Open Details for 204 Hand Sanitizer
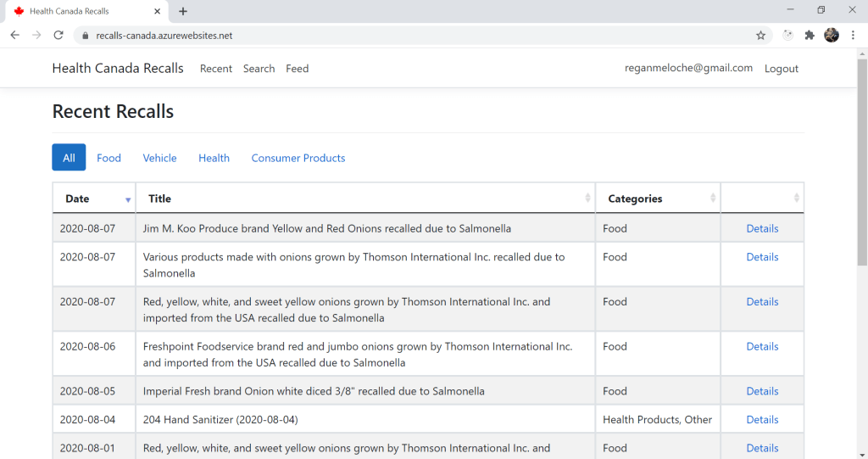Screen dimensions: 868x459 click(762, 420)
